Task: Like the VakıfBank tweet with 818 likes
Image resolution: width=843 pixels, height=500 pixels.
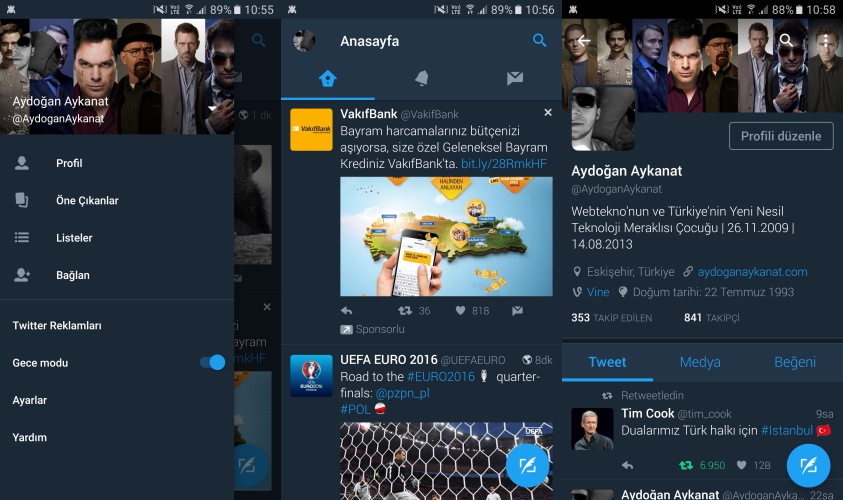Action: coord(460,311)
